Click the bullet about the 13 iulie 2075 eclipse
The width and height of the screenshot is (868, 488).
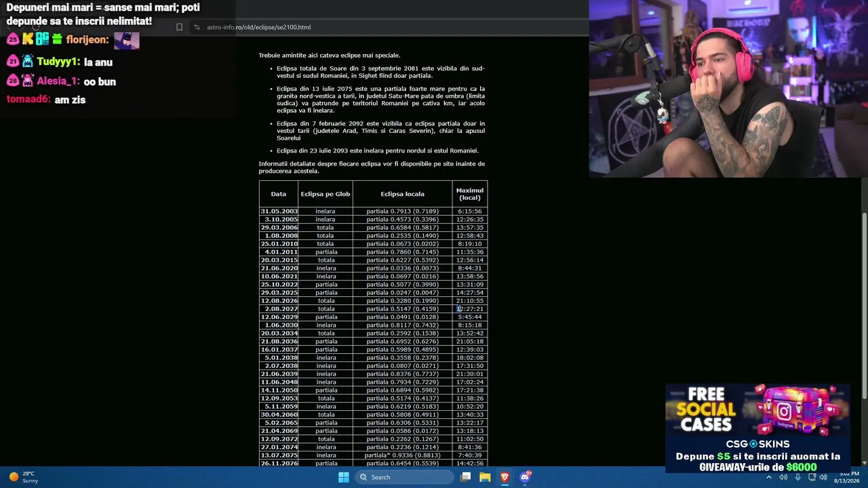380,100
